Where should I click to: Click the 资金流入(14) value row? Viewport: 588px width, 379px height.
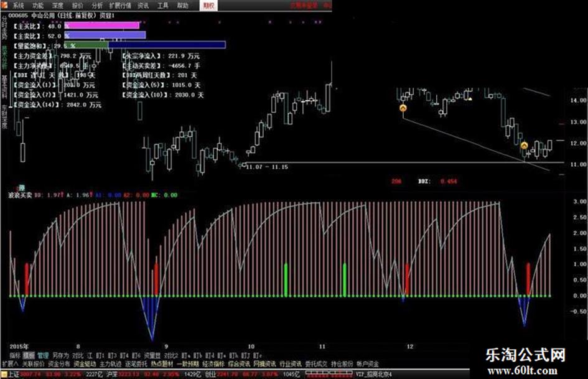coord(57,105)
